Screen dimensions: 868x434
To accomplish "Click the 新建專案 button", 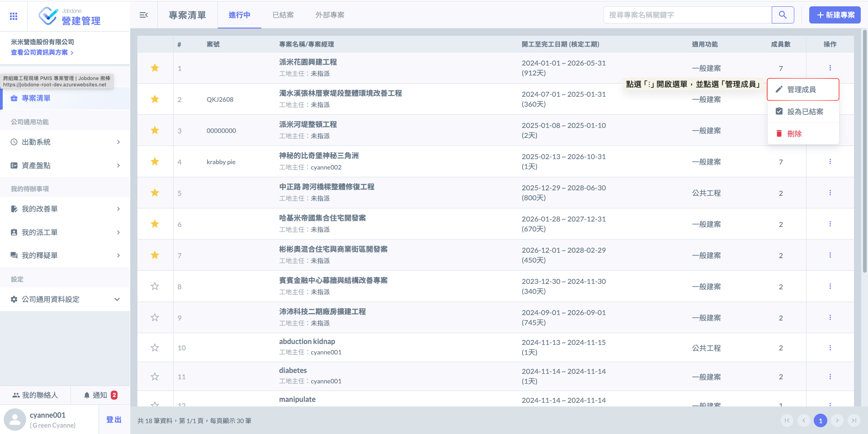I will (x=835, y=15).
